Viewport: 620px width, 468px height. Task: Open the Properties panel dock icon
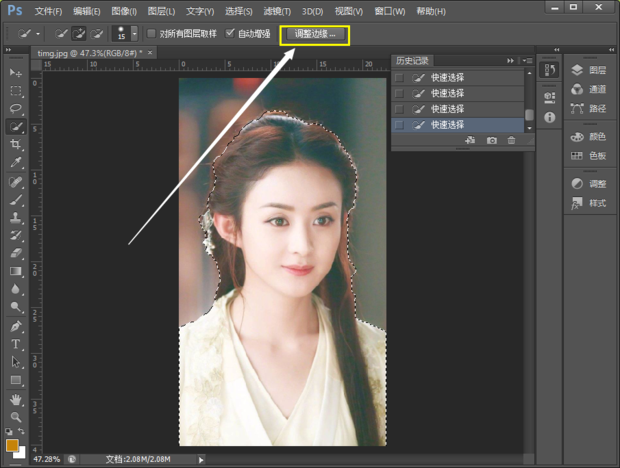click(x=550, y=97)
